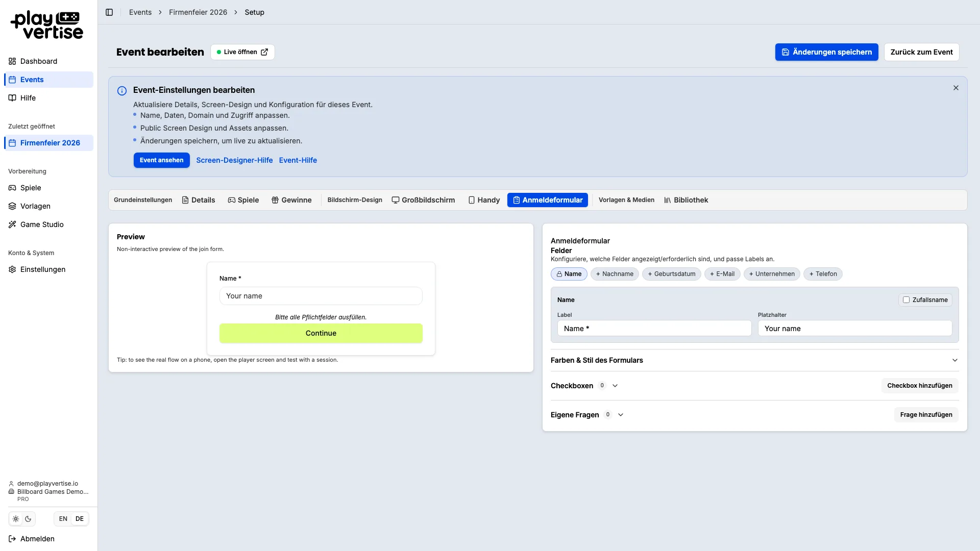Open recently viewed Firmenfeier 2026
980x551 pixels.
48,143
